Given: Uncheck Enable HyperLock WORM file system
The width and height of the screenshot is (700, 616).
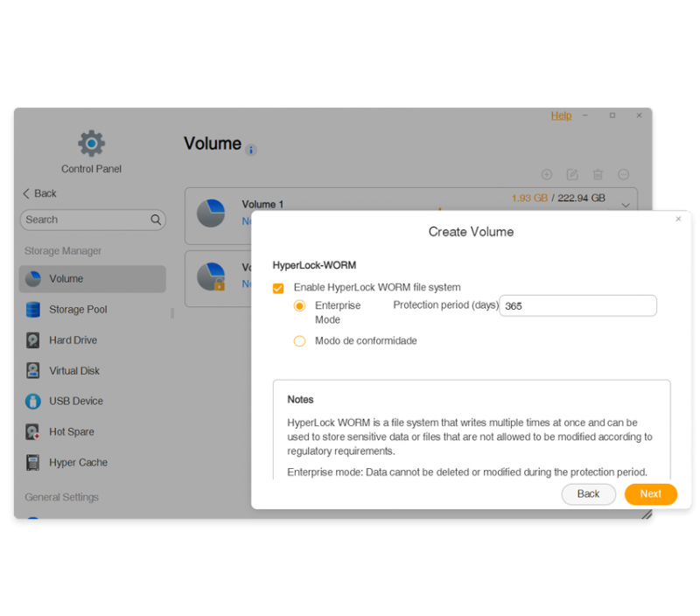Looking at the screenshot, I should pyautogui.click(x=278, y=289).
